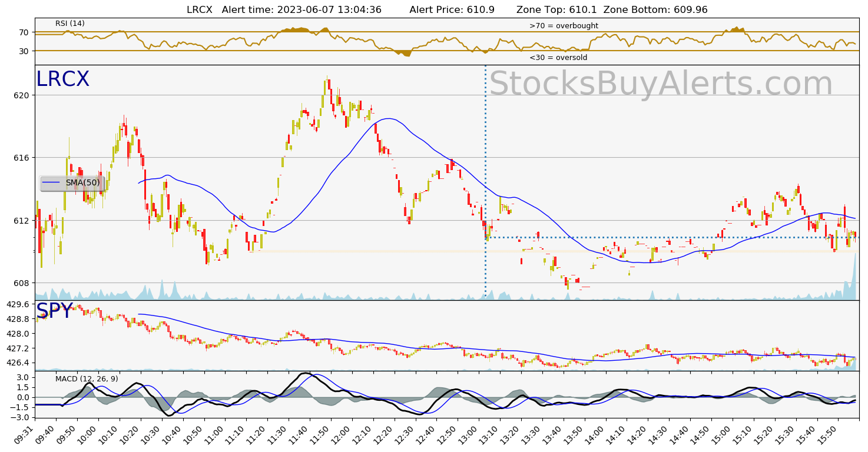The height and width of the screenshot is (452, 868).
Task: Click the SPY axis value 428.8
Action: (18, 319)
